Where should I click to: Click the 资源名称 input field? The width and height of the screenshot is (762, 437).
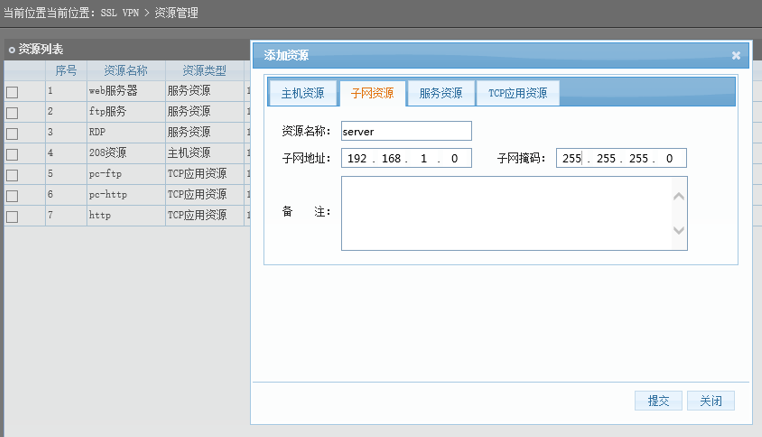pos(405,131)
